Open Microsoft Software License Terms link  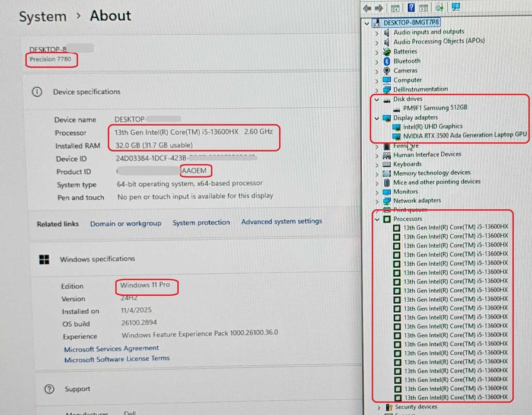117,359
